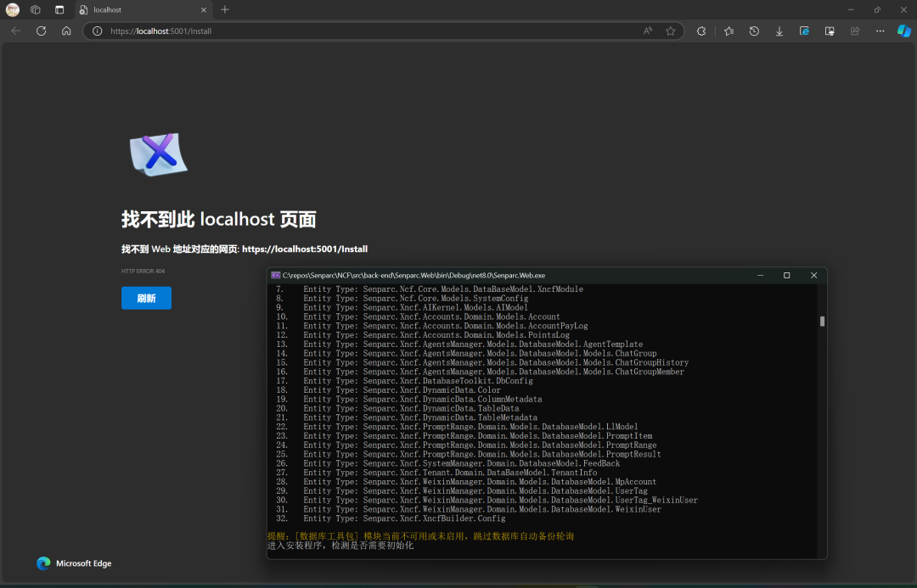Click console line 17 DbConfig entity

[x=405, y=381]
